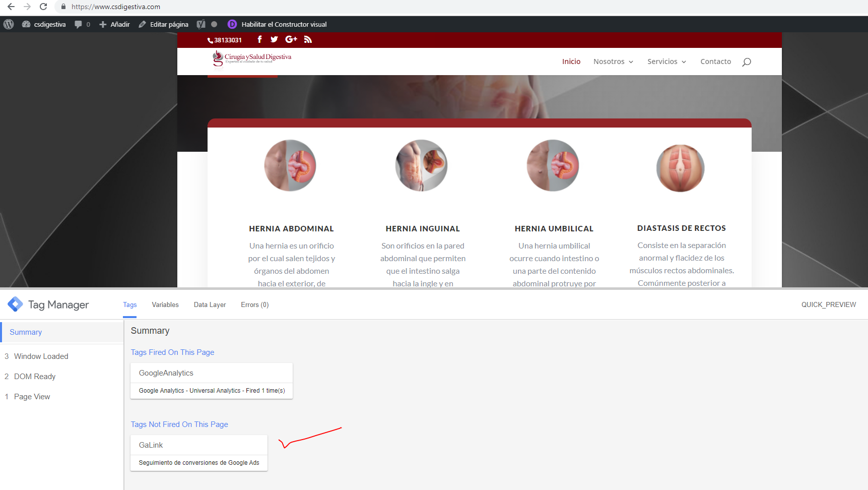Click the Tag Manager logo icon
Screen dimensions: 868x490
click(x=15, y=304)
